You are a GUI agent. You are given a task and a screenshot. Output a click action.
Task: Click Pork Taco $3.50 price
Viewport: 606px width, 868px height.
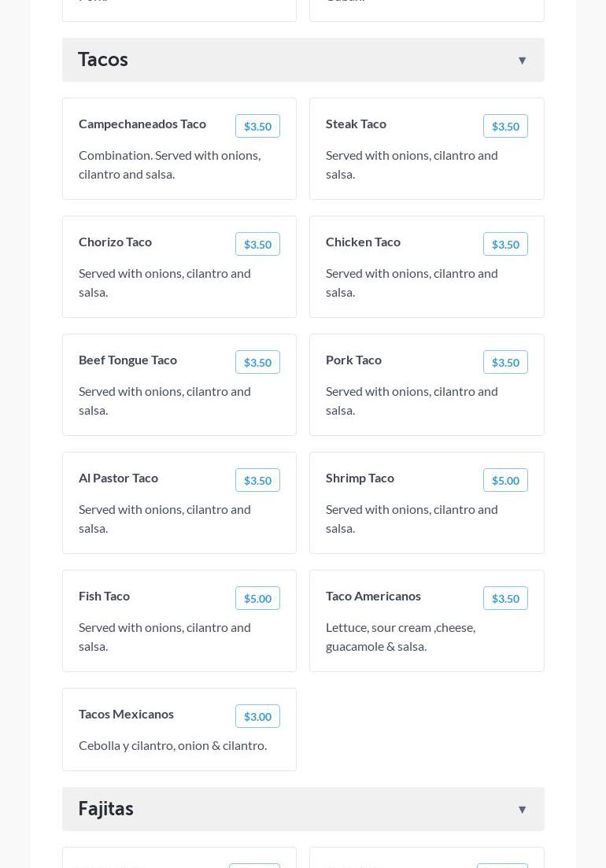pos(505,362)
